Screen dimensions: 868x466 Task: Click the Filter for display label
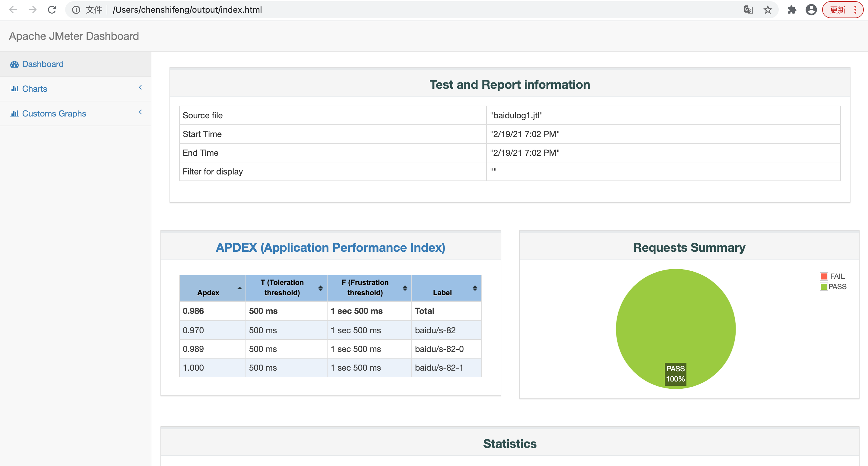pos(213,171)
